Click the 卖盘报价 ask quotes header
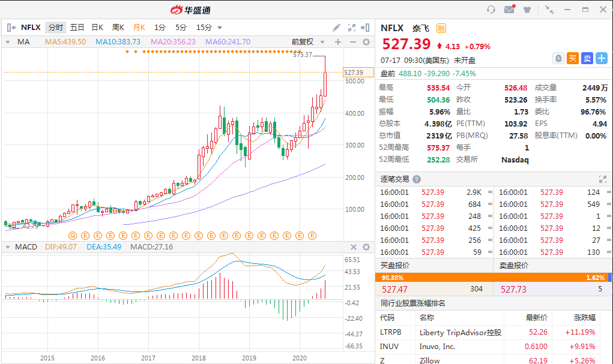 click(x=514, y=266)
